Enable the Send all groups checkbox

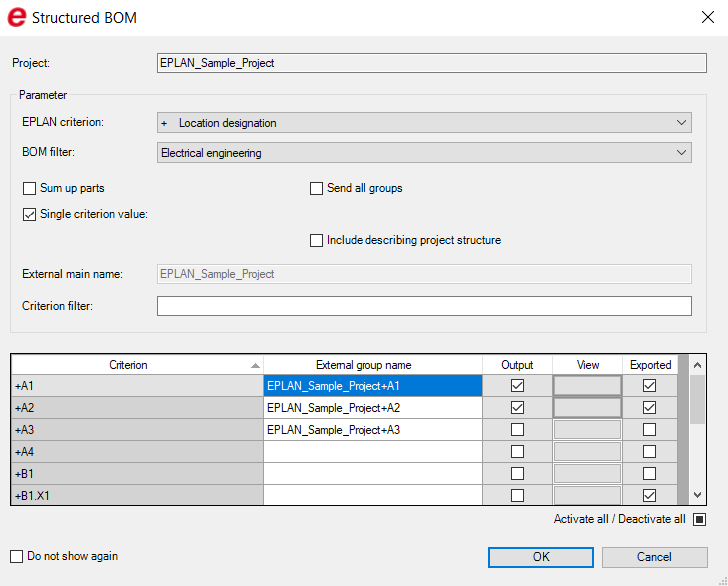(x=316, y=188)
